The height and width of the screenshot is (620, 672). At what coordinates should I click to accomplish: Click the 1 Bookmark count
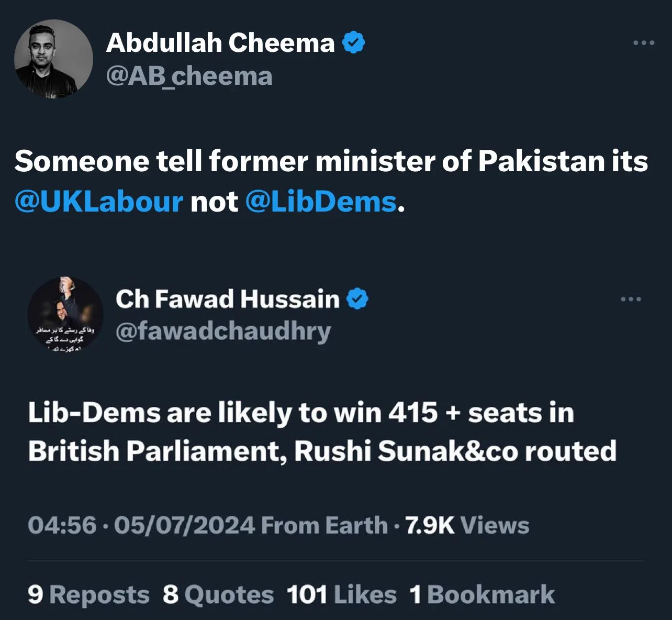tap(482, 595)
